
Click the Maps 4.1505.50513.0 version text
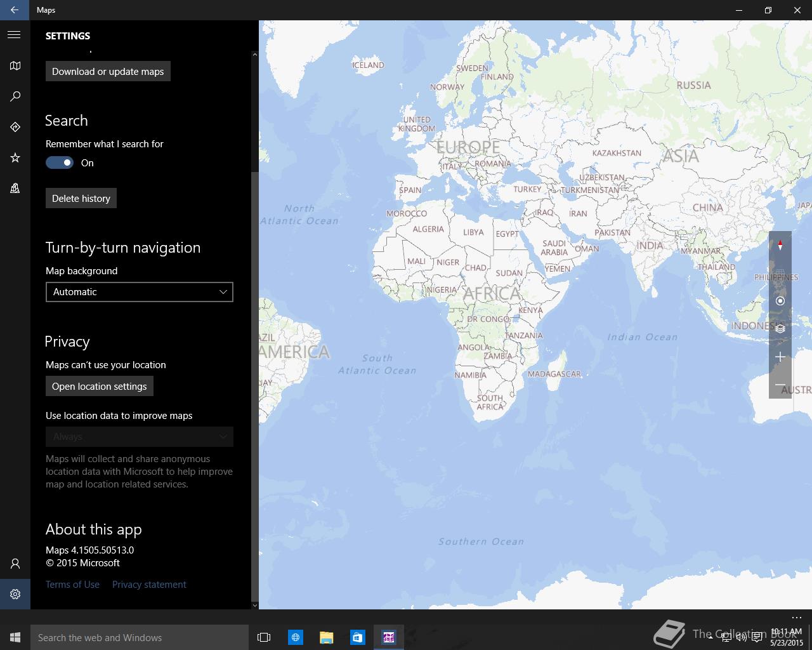pos(89,550)
